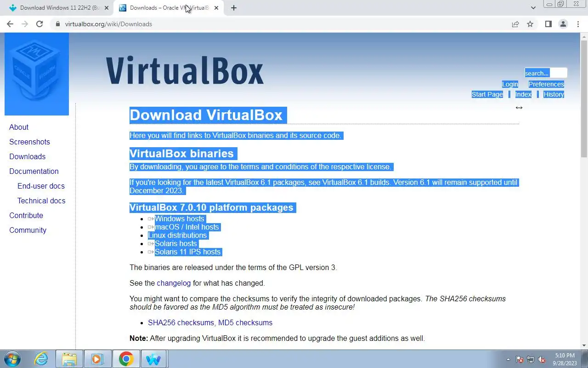Open the History link
The image size is (588, 368).
554,94
